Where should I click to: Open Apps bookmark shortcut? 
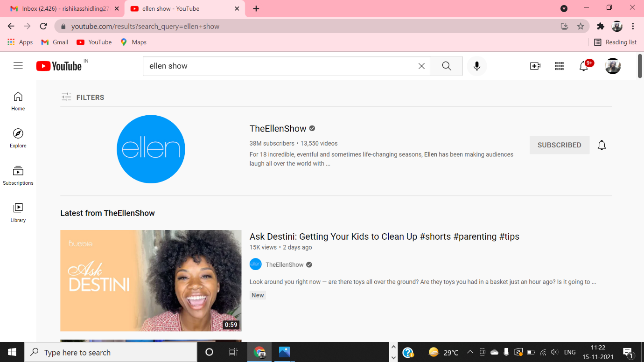point(21,42)
